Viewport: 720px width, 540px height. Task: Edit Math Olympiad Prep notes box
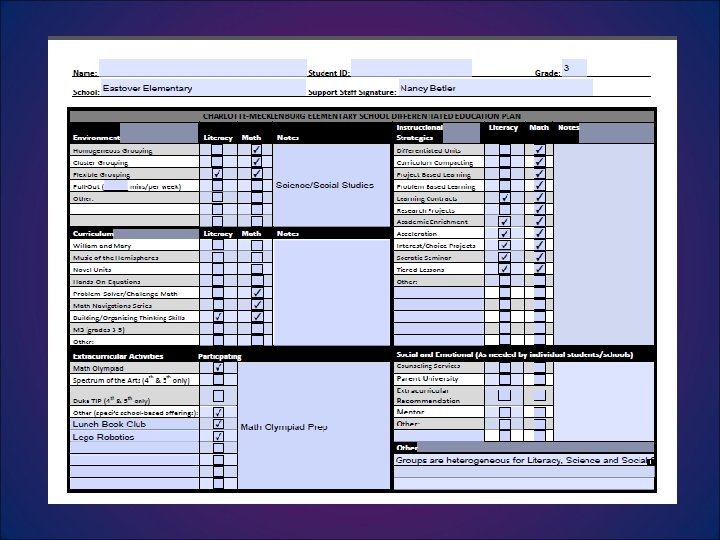(314, 426)
